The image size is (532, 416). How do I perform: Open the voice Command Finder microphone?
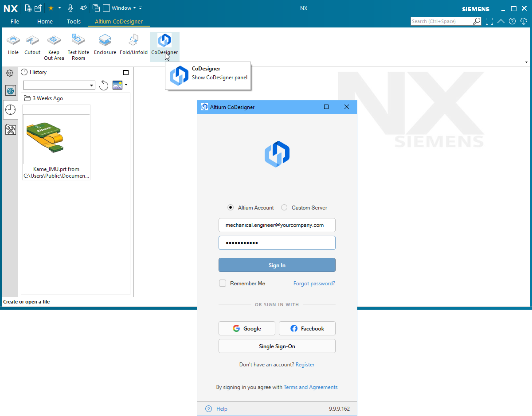70,8
